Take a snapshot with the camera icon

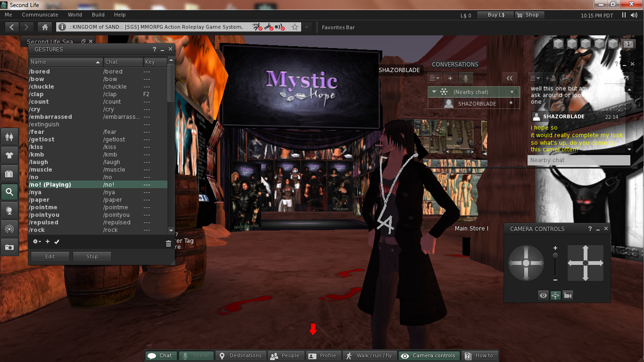tap(9, 247)
